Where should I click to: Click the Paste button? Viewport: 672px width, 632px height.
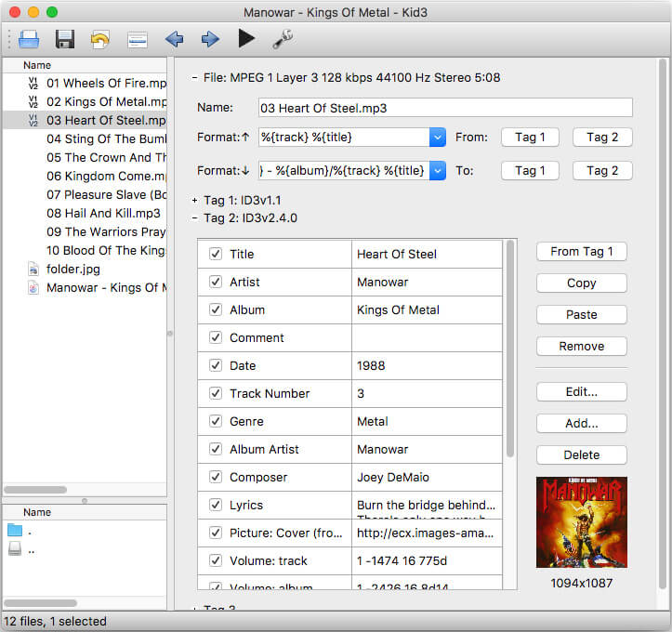(x=582, y=314)
